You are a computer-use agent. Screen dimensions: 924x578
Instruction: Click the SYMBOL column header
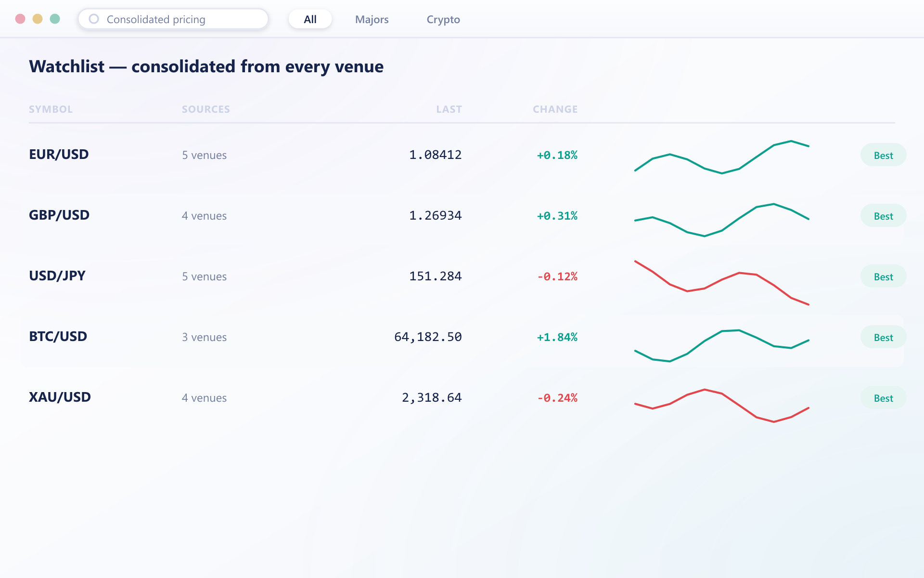point(51,109)
